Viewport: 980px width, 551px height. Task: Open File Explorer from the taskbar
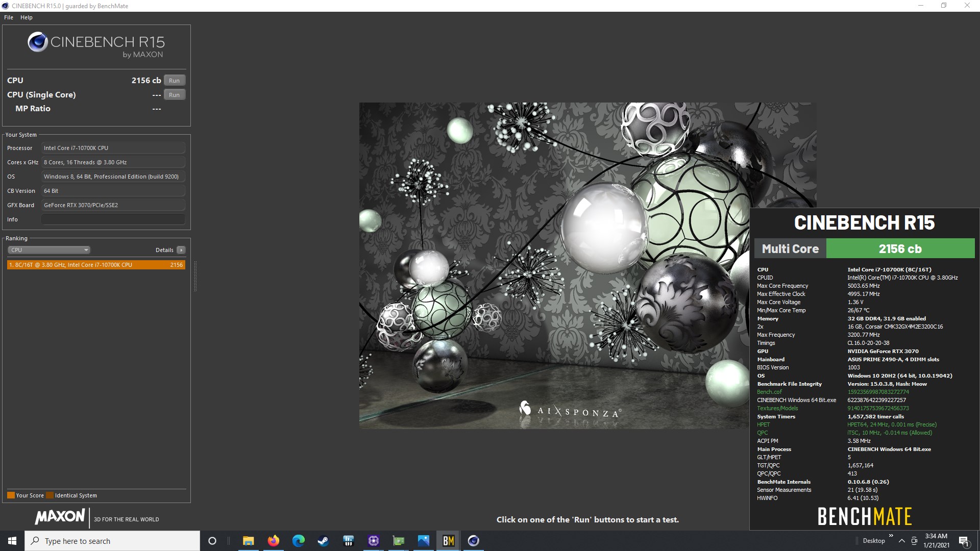248,541
